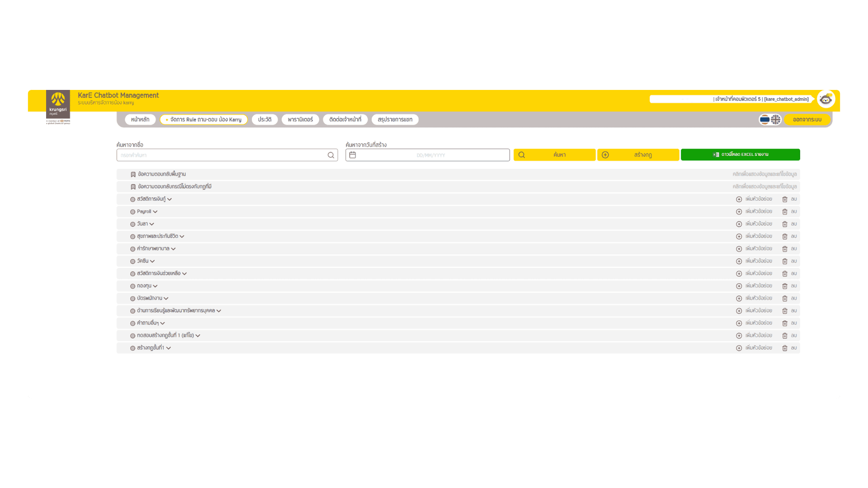The width and height of the screenshot is (868, 488).
Task: Select the radio circle next to วัคซีน
Action: pos(132,261)
